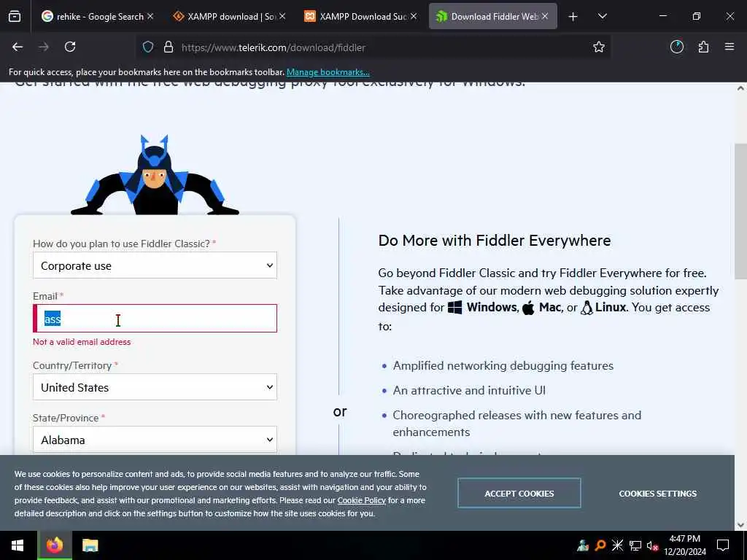747x560 pixels.
Task: Close the XAMPP Download Success tab
Action: click(x=414, y=16)
